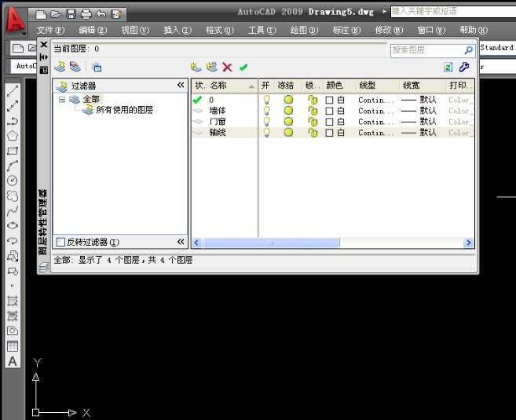Select the Line tool in draw toolbar

pyautogui.click(x=13, y=91)
